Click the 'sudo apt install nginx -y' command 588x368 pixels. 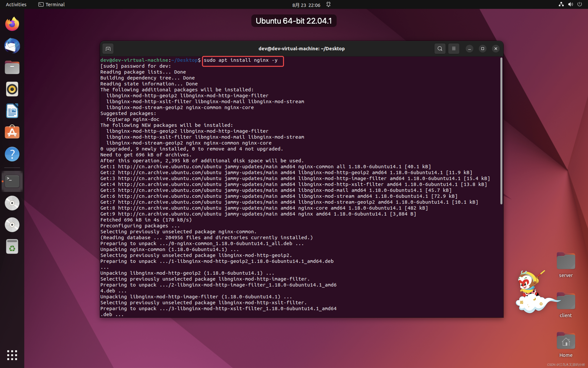(241, 60)
